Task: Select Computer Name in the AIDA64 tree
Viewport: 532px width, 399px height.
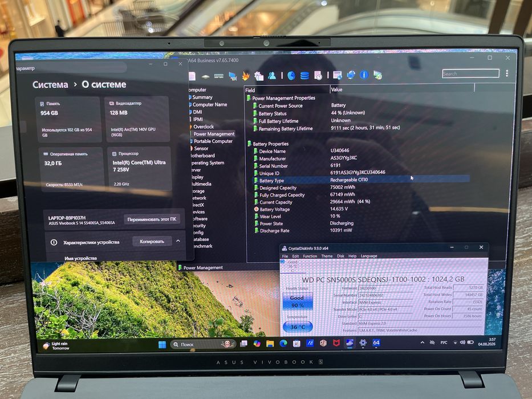Action: 210,104
